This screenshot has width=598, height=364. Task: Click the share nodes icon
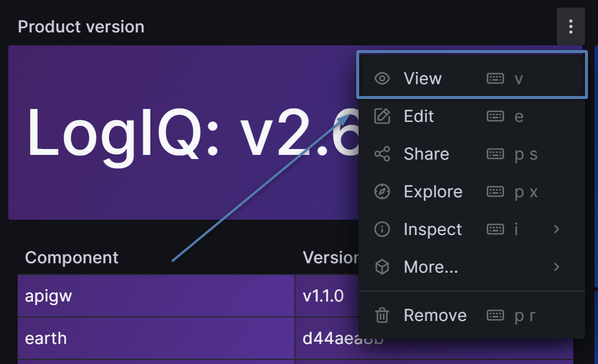pos(382,154)
